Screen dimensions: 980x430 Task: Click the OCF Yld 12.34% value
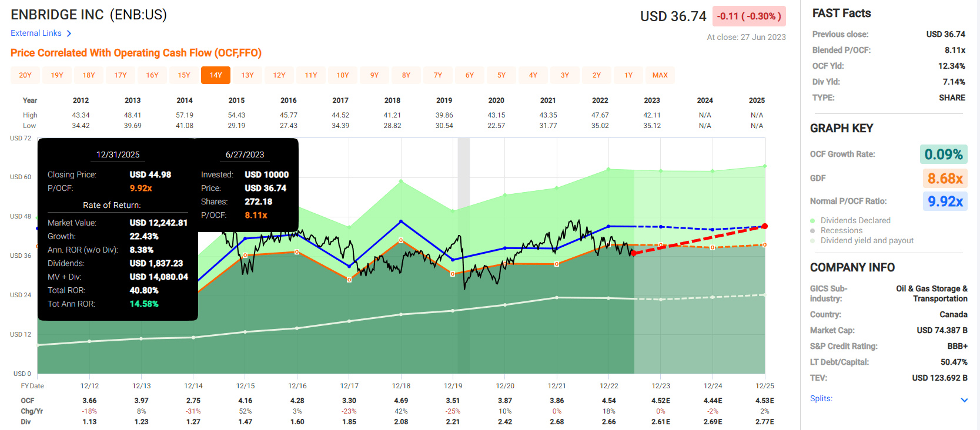tap(952, 66)
